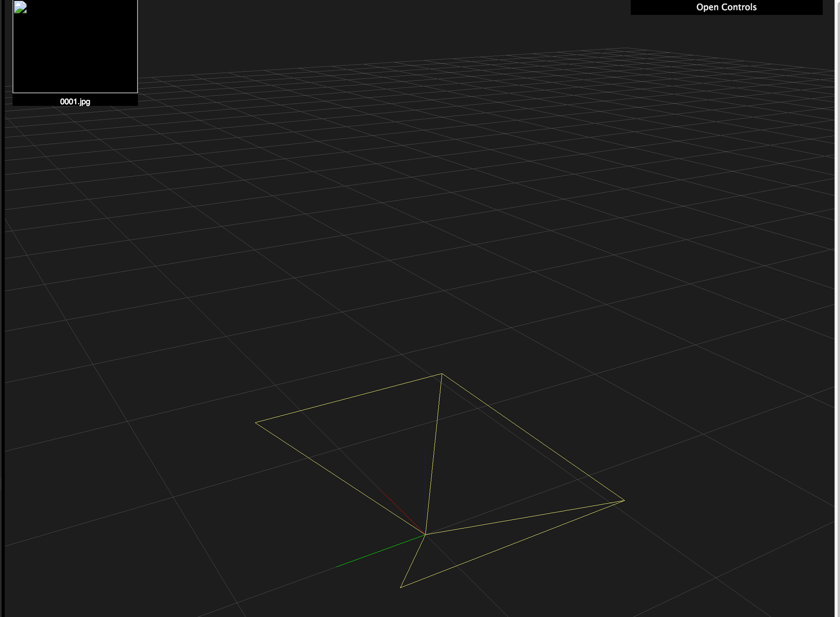
Task: Click the yellow frustum edge from apex to top corner
Action: pos(433,455)
